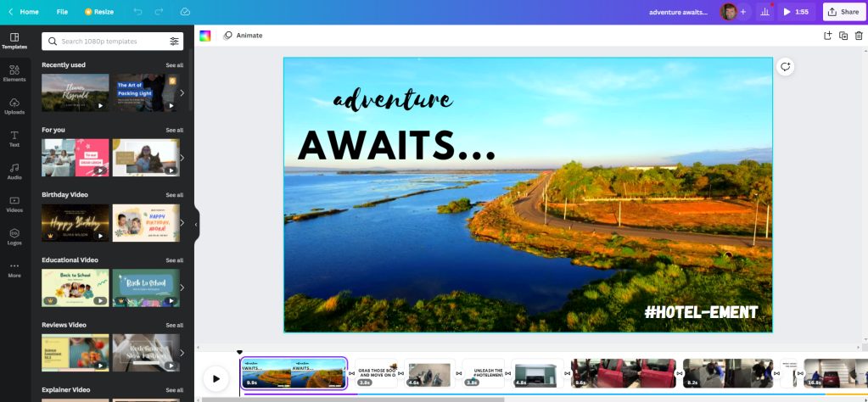
Task: Show more Educational Video templates via chevron
Action: coord(182,288)
